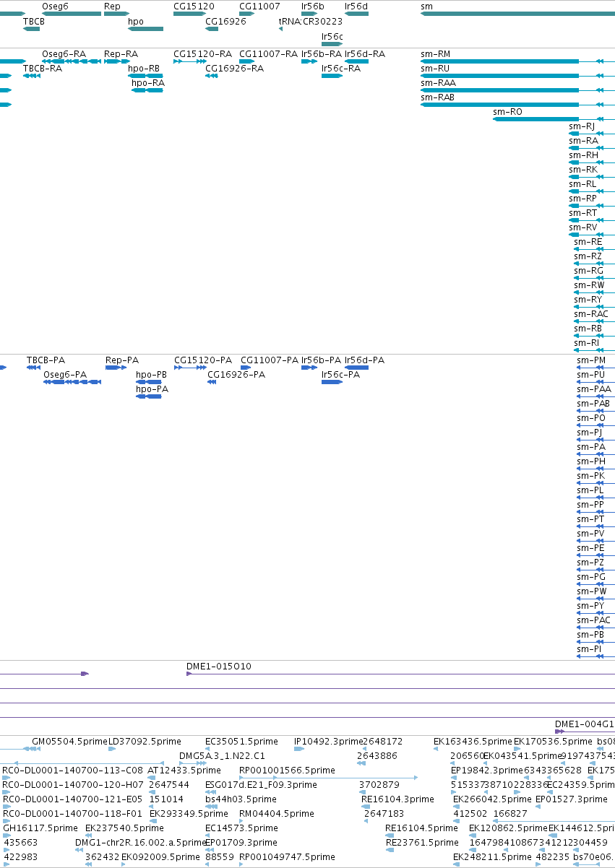Click the Ir56c-RA transcript
Image resolution: width=615 pixels, height=868 pixels.
[x=332, y=76]
